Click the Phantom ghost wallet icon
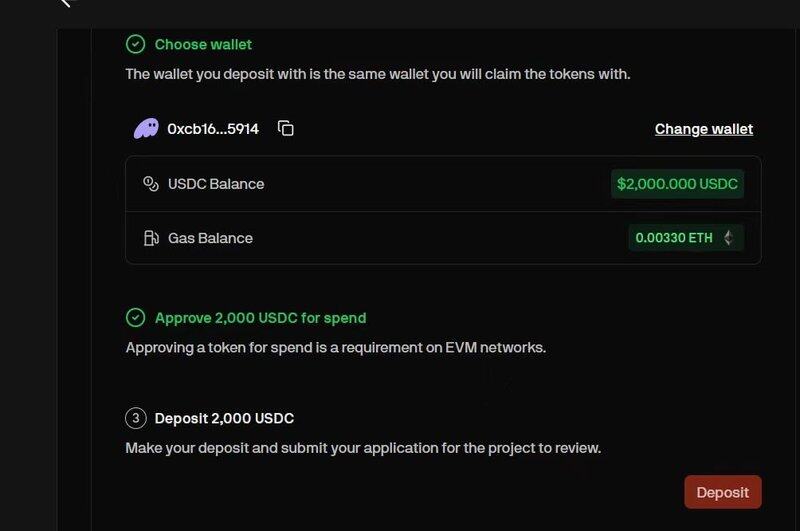Viewport: 800px width, 531px height. (146, 129)
